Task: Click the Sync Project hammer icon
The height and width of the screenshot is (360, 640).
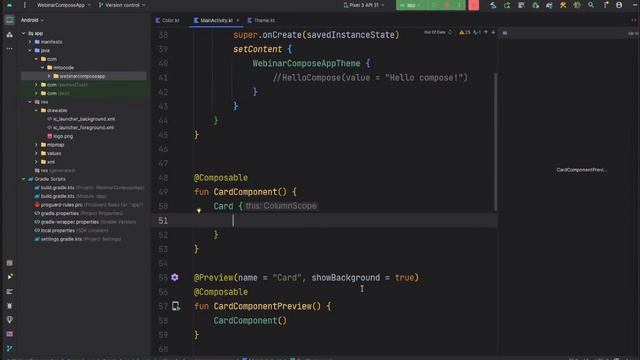Action: tap(493, 5)
